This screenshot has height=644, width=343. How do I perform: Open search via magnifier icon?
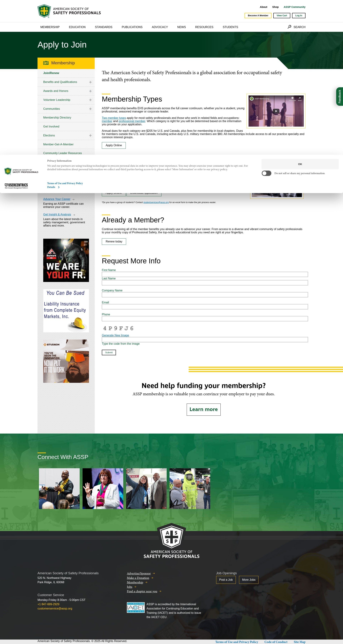289,27
